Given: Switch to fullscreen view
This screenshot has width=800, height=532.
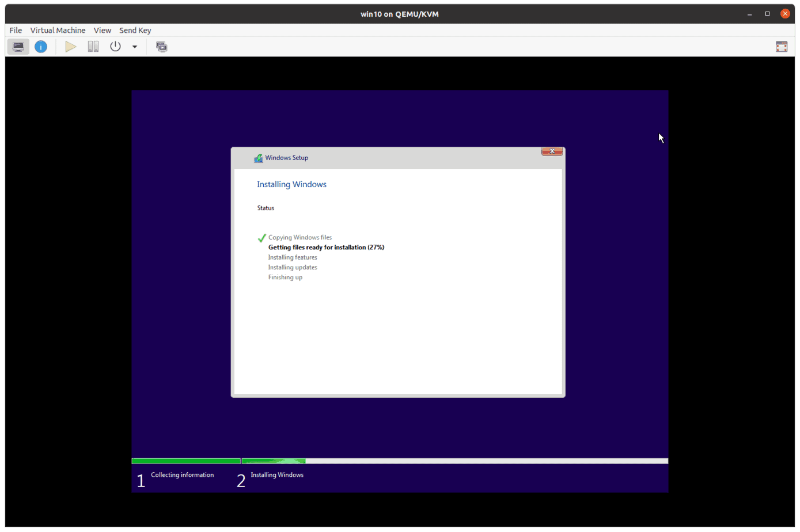Looking at the screenshot, I should (782, 47).
